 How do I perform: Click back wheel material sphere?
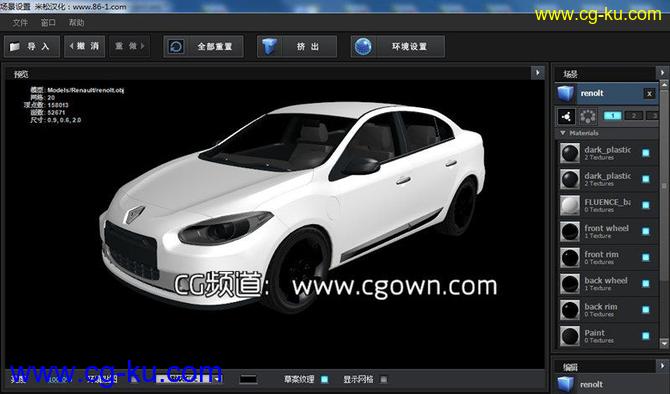[570, 284]
